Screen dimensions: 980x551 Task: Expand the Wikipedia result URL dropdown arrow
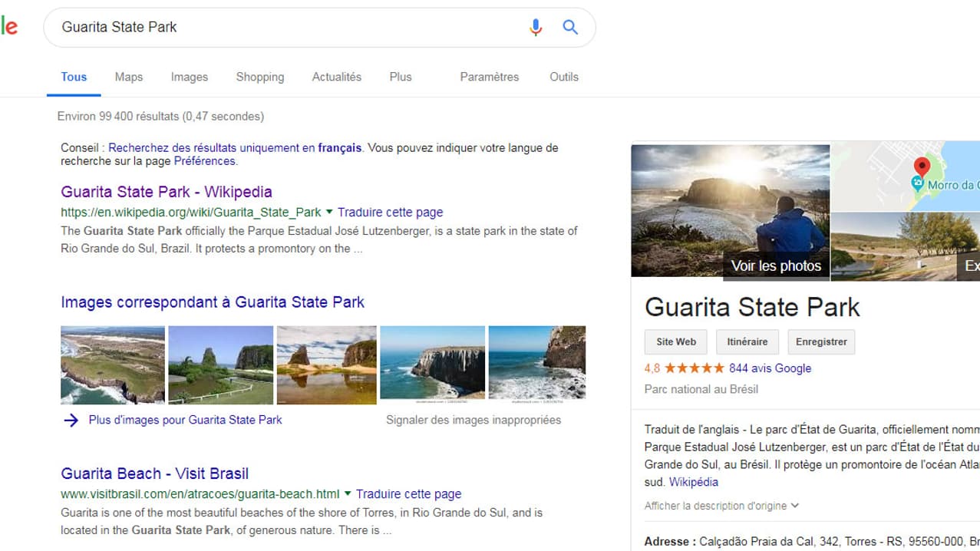coord(329,212)
